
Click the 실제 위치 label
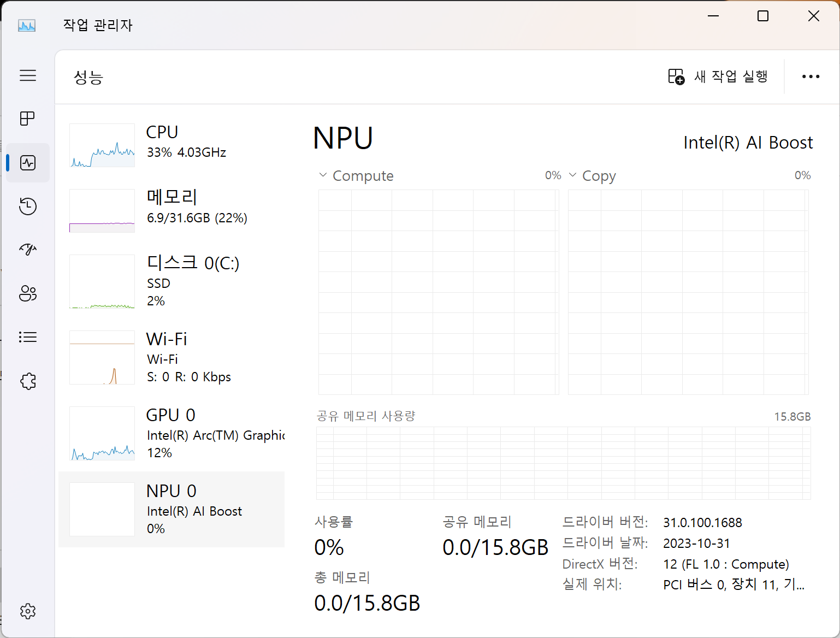(592, 584)
